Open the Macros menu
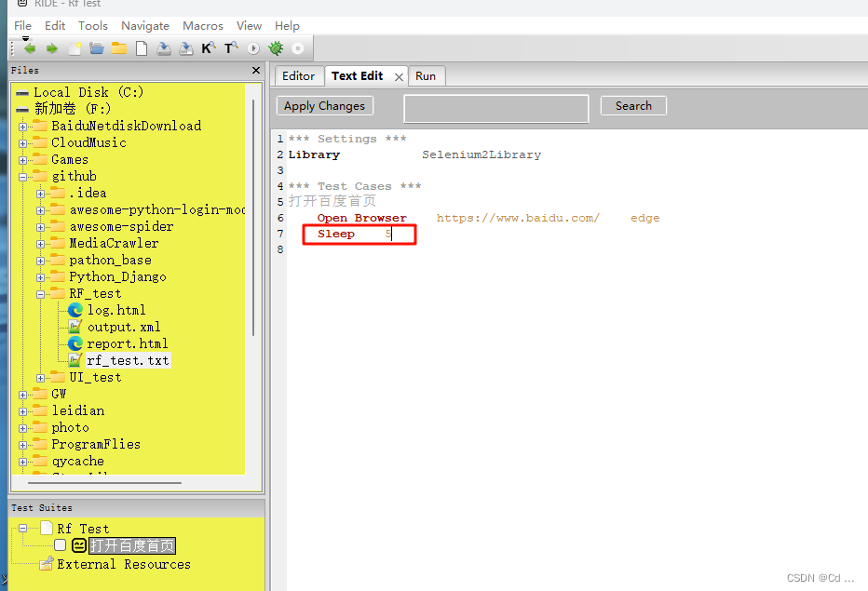 (202, 25)
